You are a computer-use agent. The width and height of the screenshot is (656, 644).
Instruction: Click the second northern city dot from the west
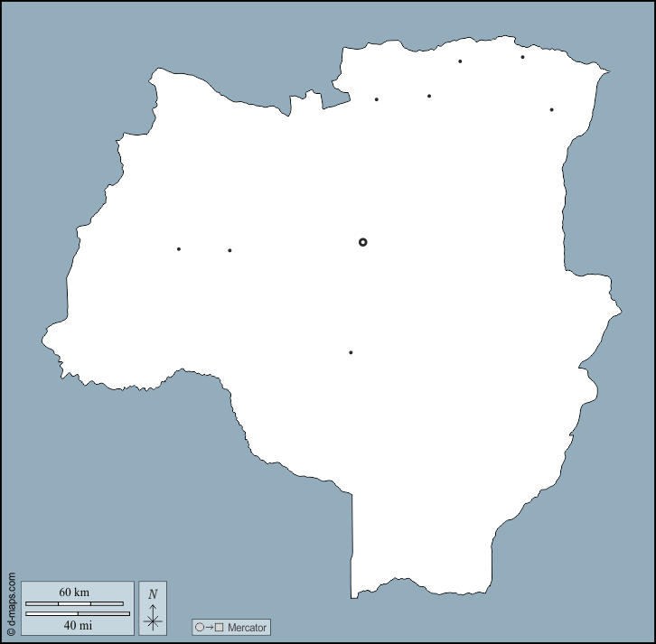[x=429, y=96]
